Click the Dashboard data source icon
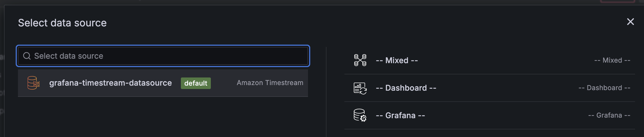Image resolution: width=644 pixels, height=137 pixels. [360, 88]
